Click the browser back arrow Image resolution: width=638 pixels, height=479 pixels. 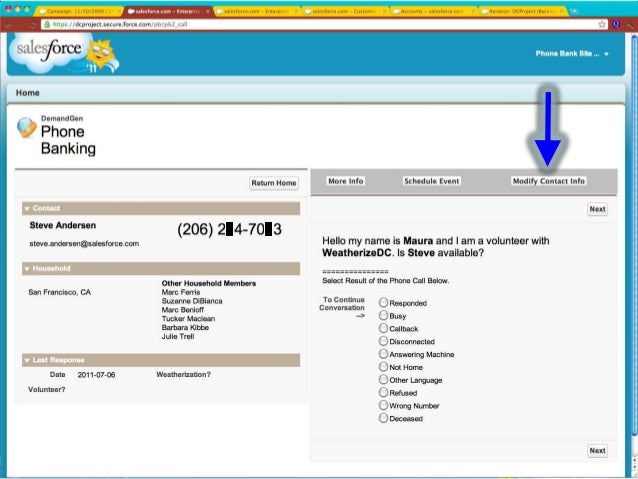click(x=9, y=24)
